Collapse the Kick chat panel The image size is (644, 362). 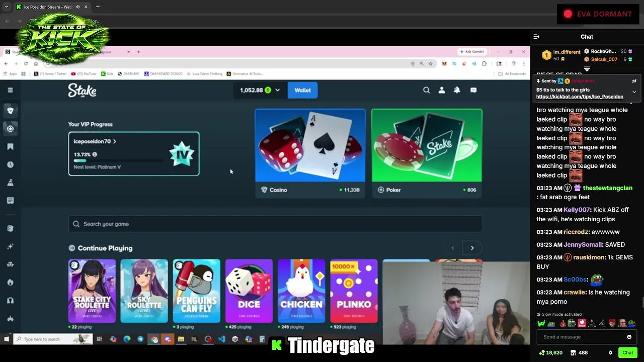pos(536,37)
